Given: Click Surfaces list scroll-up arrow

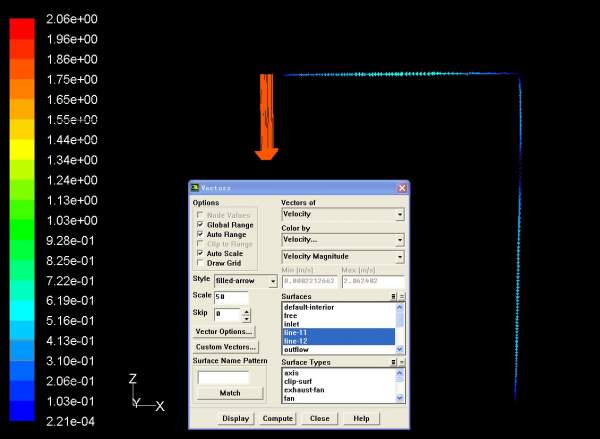Looking at the screenshot, I should point(399,307).
